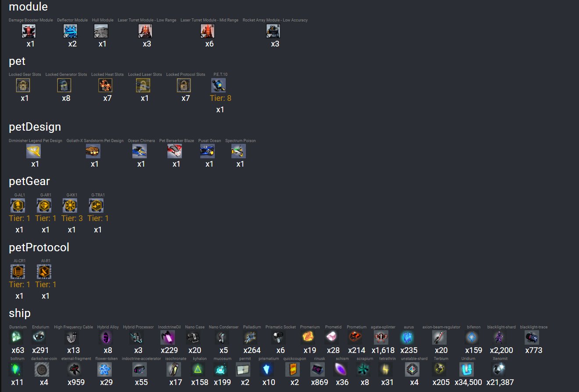Choose the Pet Berserker Blaze design
Screen dimensions: 579x392
(x=174, y=151)
